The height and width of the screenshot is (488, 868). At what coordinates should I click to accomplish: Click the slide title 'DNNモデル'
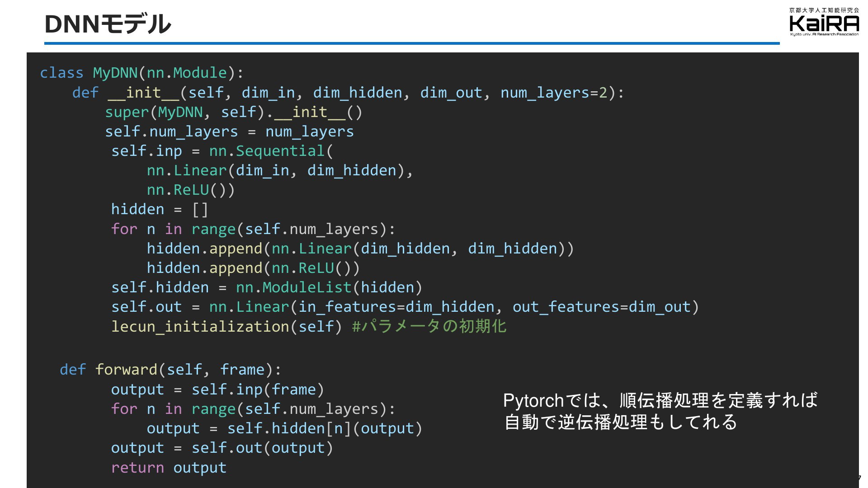[108, 24]
